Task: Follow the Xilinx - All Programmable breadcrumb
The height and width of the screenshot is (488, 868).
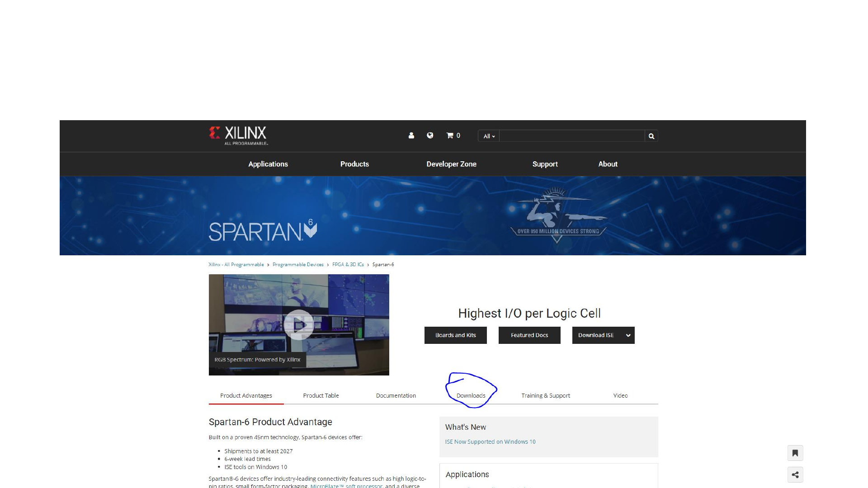Action: coord(236,265)
